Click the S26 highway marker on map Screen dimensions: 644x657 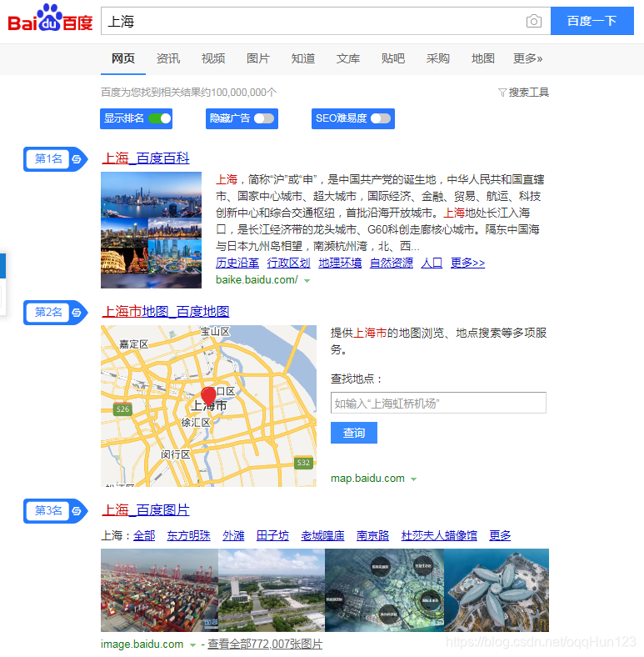122,409
